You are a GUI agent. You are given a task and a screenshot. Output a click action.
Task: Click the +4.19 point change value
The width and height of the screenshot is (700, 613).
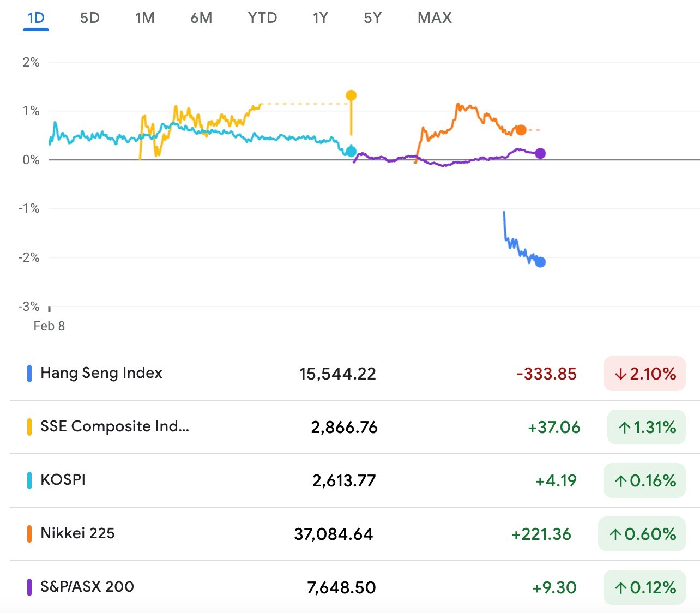point(556,481)
